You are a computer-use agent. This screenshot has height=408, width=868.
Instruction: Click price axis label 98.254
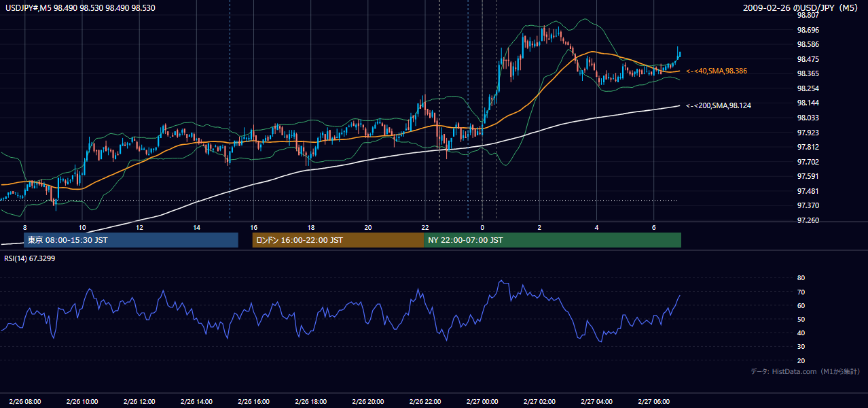coord(808,88)
